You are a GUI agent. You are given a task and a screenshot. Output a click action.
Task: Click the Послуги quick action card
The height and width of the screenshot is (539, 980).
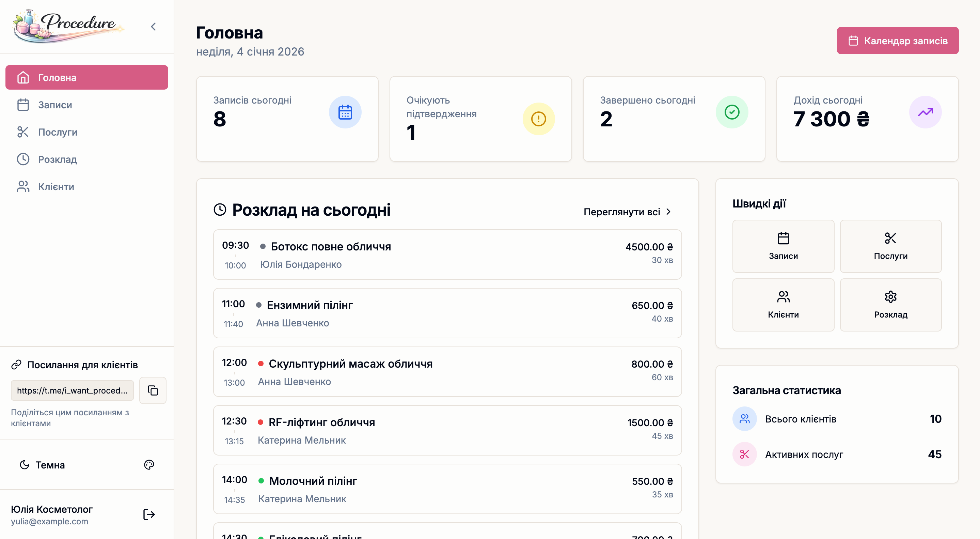coord(890,246)
